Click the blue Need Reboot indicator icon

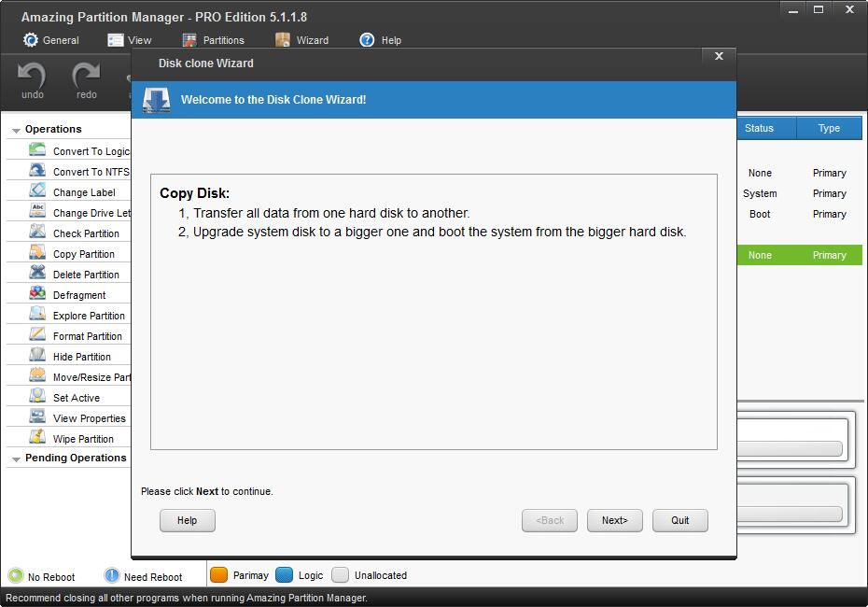tap(112, 575)
